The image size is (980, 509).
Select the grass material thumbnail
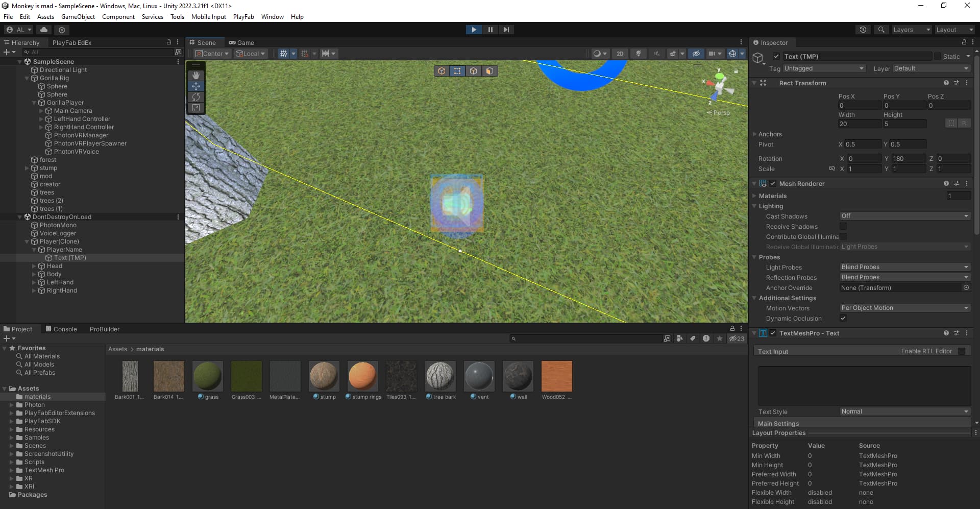(207, 375)
